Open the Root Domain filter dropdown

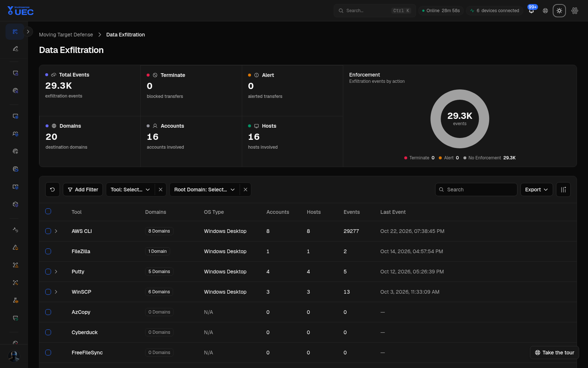205,190
